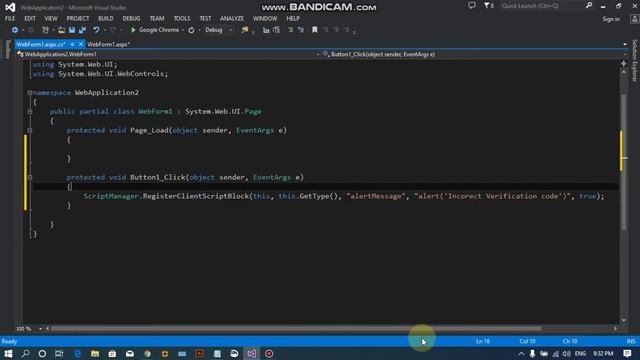This screenshot has height=360, width=640.
Task: Open the PROJECT menu
Action: point(78,18)
